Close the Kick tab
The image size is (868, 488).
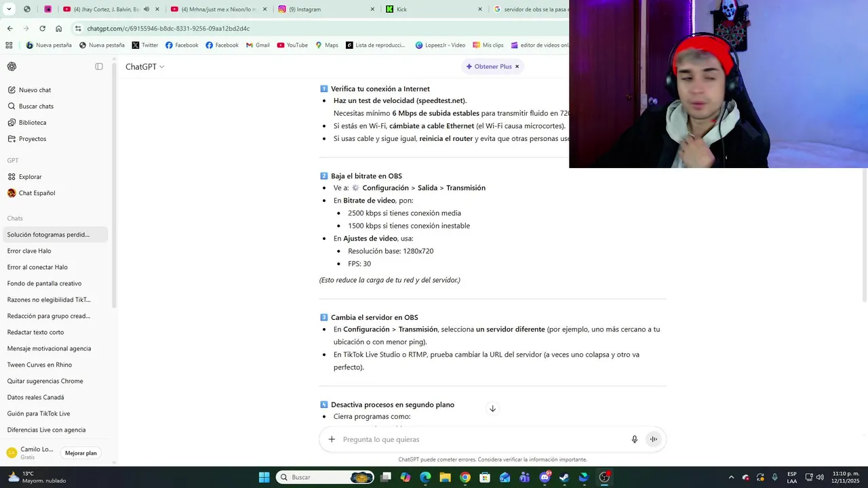click(480, 9)
